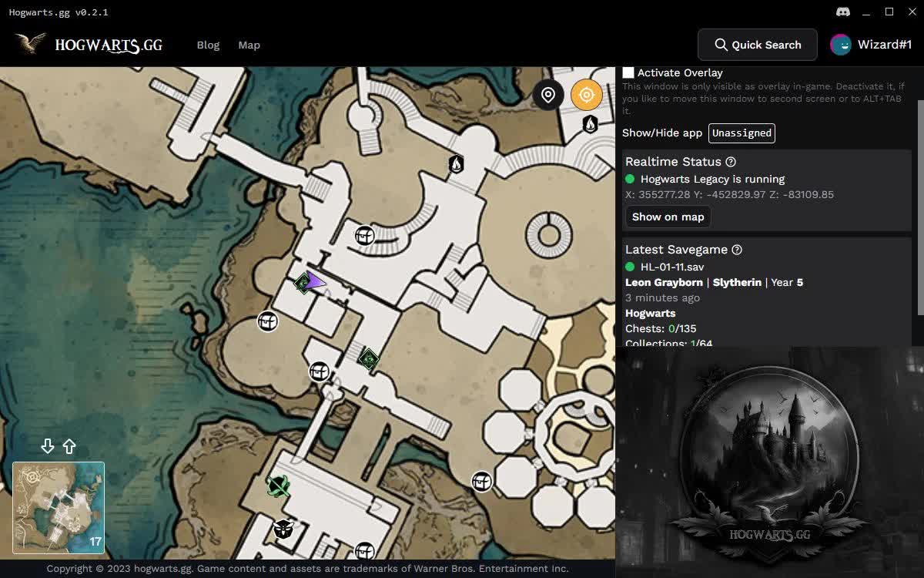This screenshot has height=578, width=924.
Task: Maximize the Hogwarts.gg window
Action: 889,12
